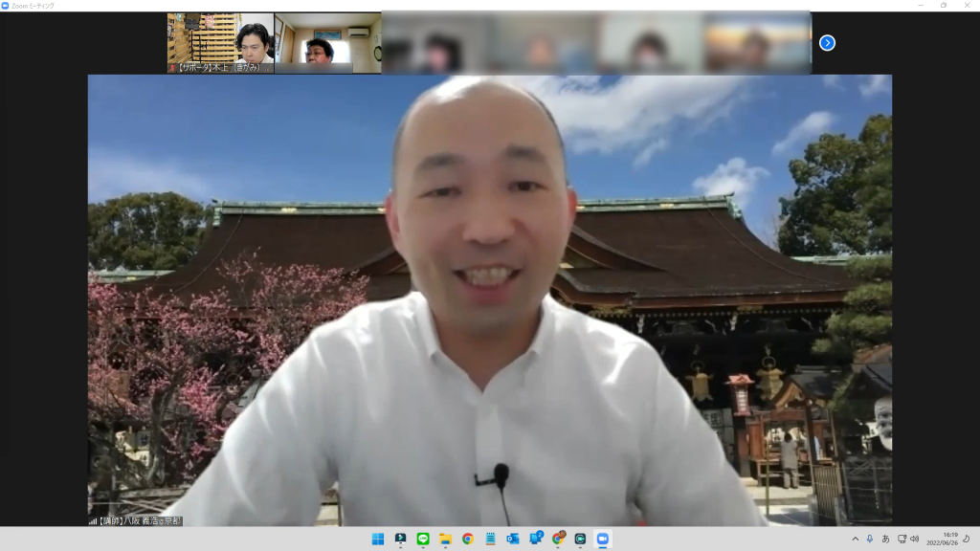Open the Notepad app in the taskbar

[490, 539]
